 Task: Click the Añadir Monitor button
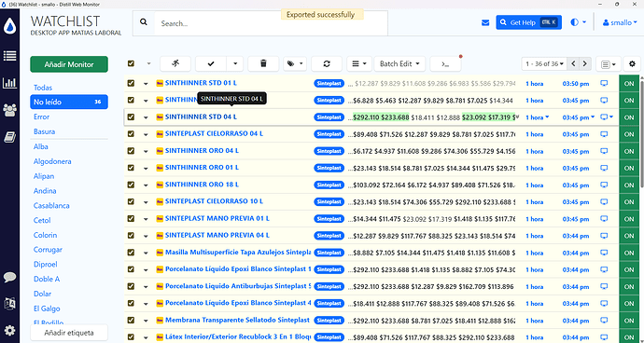coord(69,64)
